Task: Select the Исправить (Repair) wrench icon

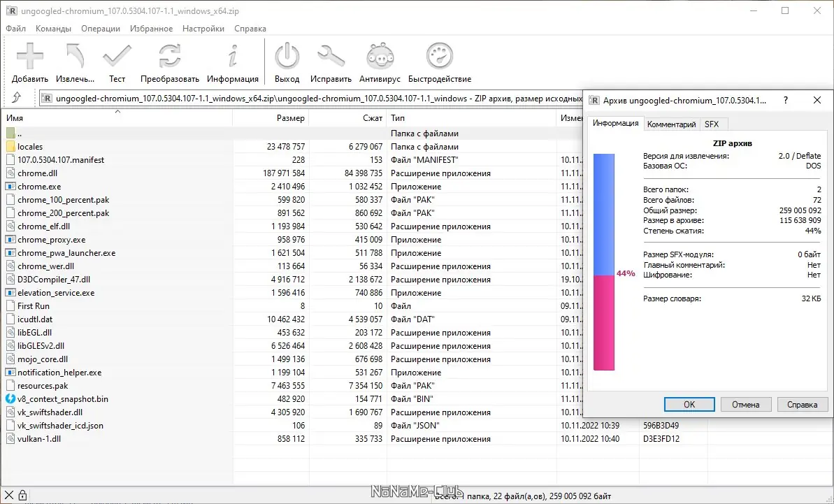Action: [x=331, y=56]
